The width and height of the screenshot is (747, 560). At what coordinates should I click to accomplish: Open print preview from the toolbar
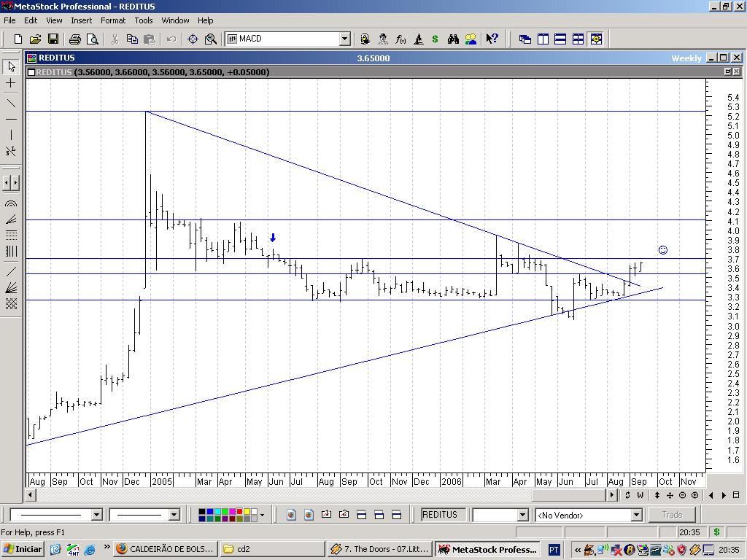93,39
